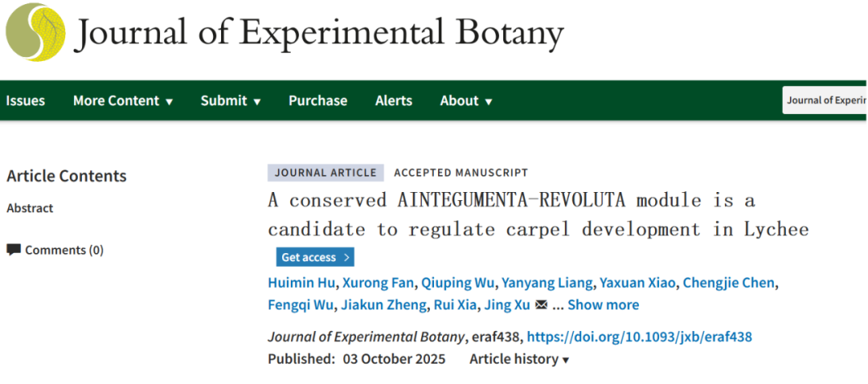Image resolution: width=868 pixels, height=384 pixels.
Task: Go to the Purchase page
Action: click(x=318, y=101)
